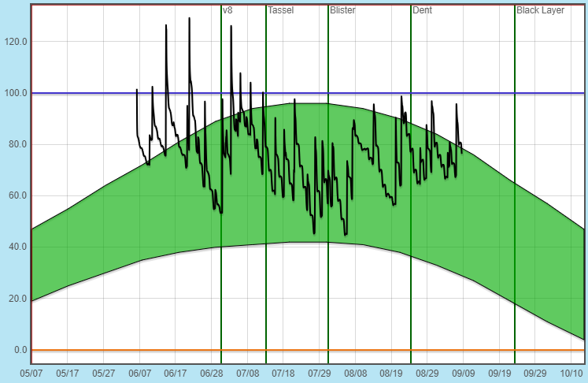
Task: Click the 10/10 date label
Action: tap(571, 374)
